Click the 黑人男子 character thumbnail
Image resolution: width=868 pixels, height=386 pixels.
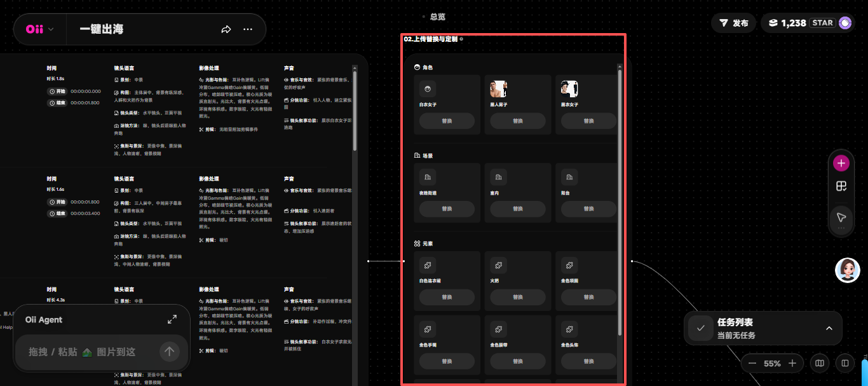pyautogui.click(x=498, y=88)
